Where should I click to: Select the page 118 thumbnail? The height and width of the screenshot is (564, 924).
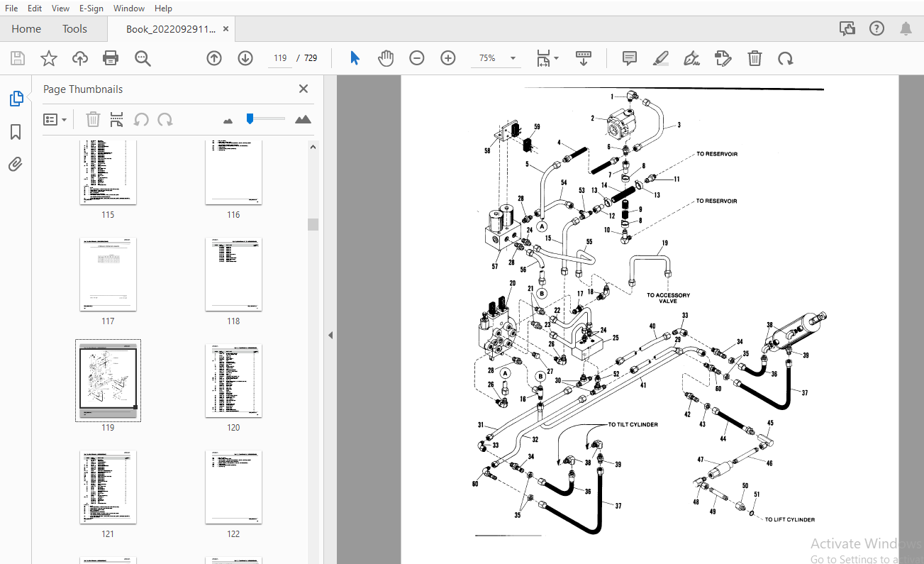pyautogui.click(x=233, y=274)
